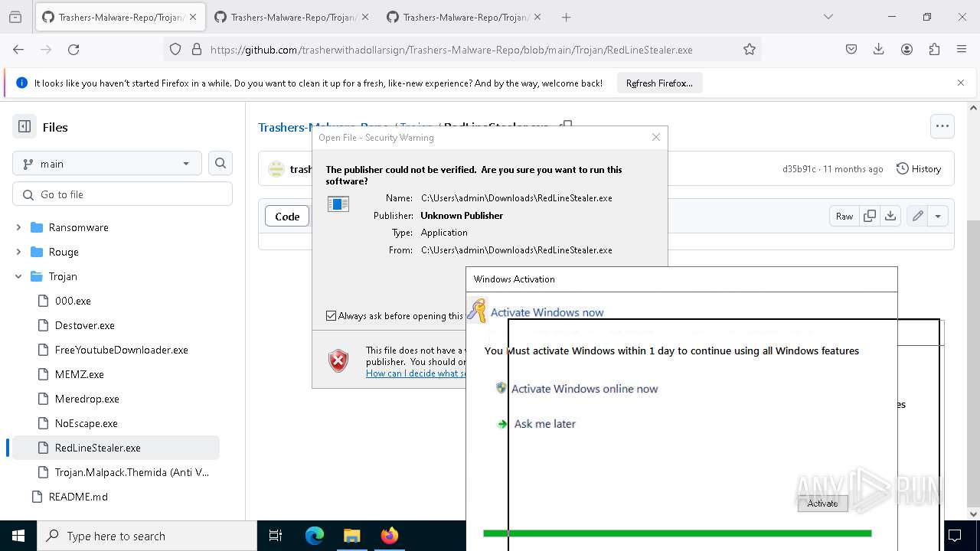Image resolution: width=980 pixels, height=551 pixels.
Task: Open the Firefox downloads panel
Action: [x=879, y=49]
